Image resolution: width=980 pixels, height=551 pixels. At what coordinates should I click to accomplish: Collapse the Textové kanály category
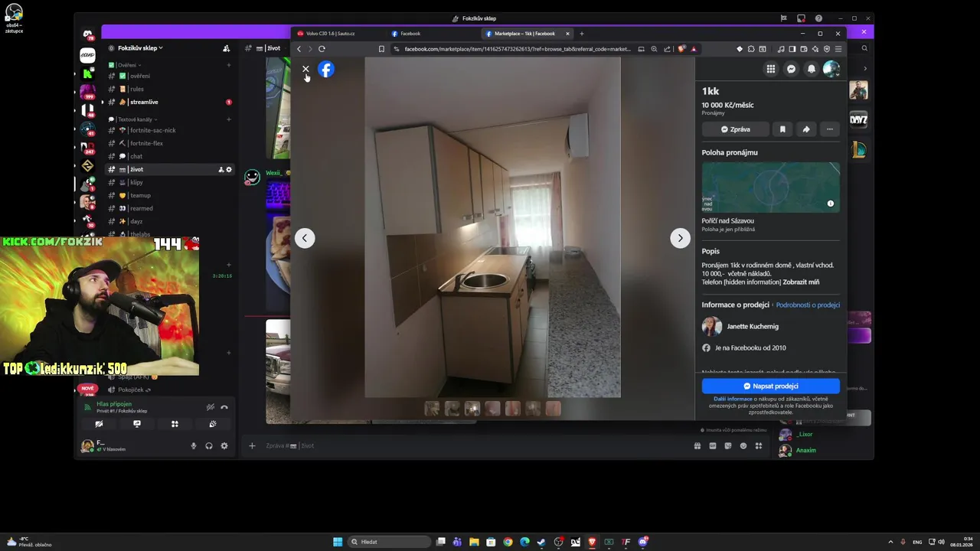click(136, 119)
